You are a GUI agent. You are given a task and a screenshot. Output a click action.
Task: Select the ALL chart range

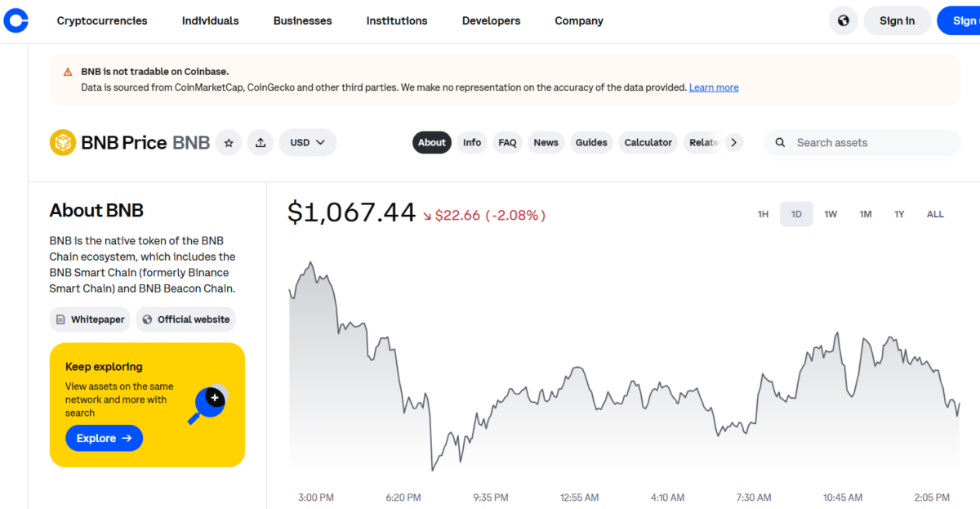tap(935, 213)
